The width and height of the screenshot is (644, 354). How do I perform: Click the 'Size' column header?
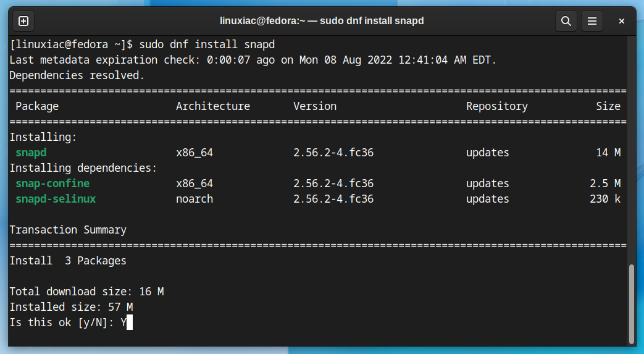click(608, 106)
